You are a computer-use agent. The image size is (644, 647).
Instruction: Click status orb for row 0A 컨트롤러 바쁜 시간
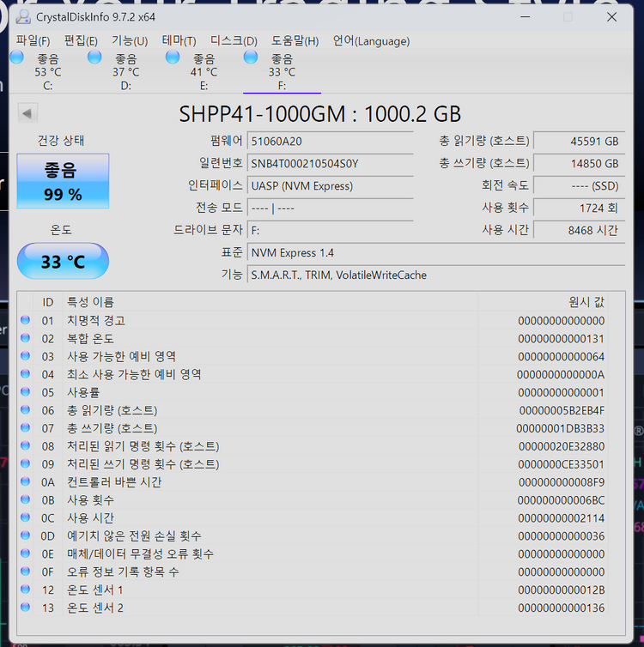click(25, 481)
